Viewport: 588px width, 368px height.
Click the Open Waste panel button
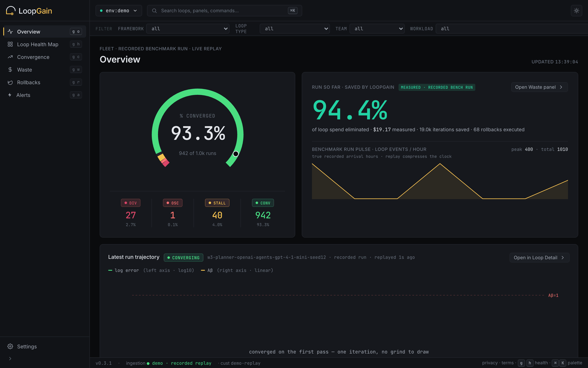539,87
